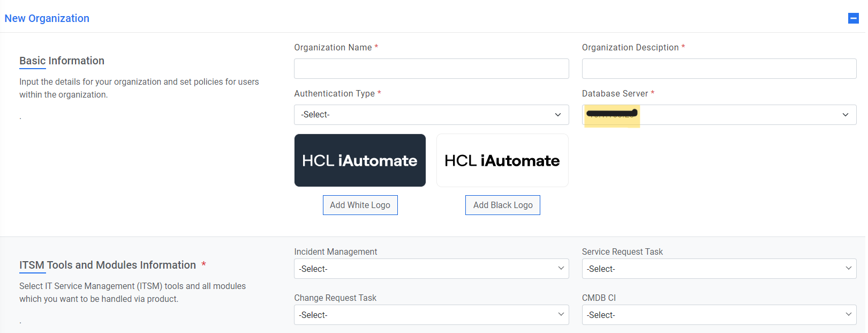Select the light HCL iAutomate logo thumbnail
The image size is (868, 333).
coord(502,160)
